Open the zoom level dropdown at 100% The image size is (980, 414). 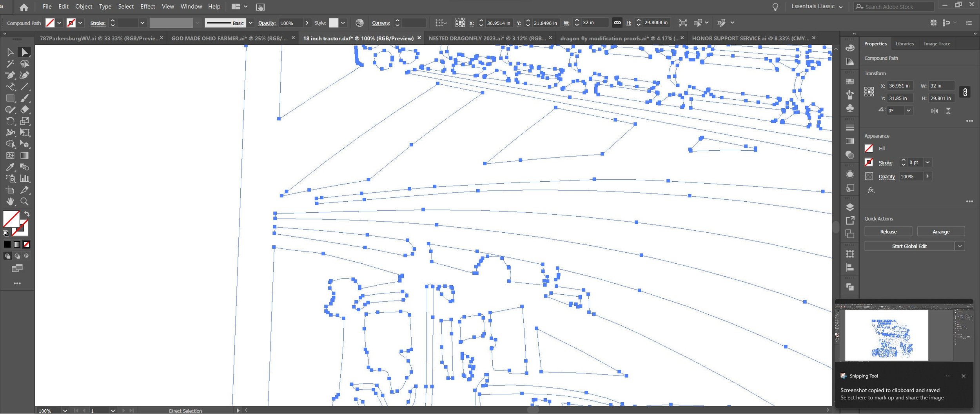click(x=65, y=410)
